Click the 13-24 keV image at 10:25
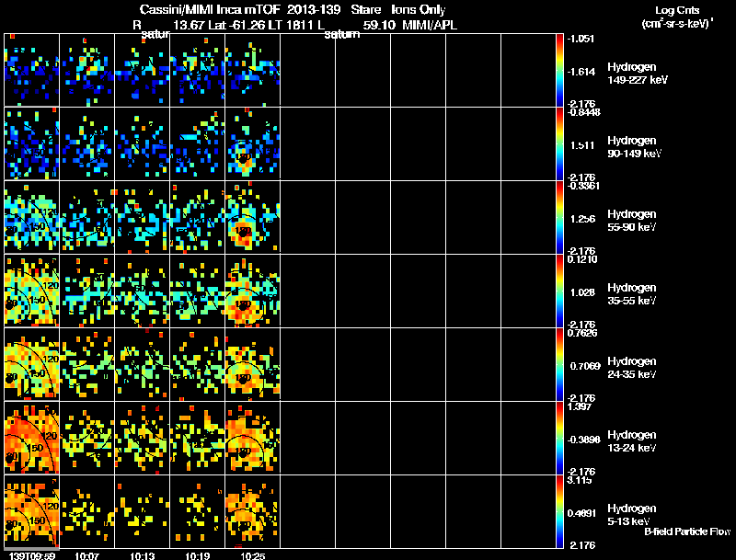 coord(252,438)
